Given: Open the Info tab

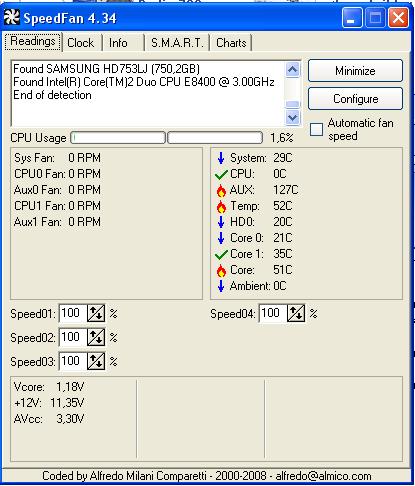Looking at the screenshot, I should (x=118, y=43).
